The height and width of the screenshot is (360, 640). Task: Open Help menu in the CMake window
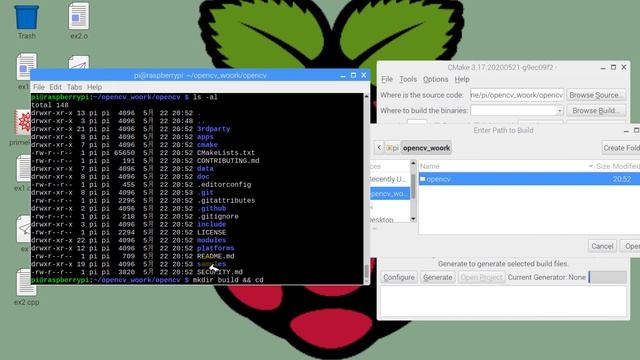point(462,79)
